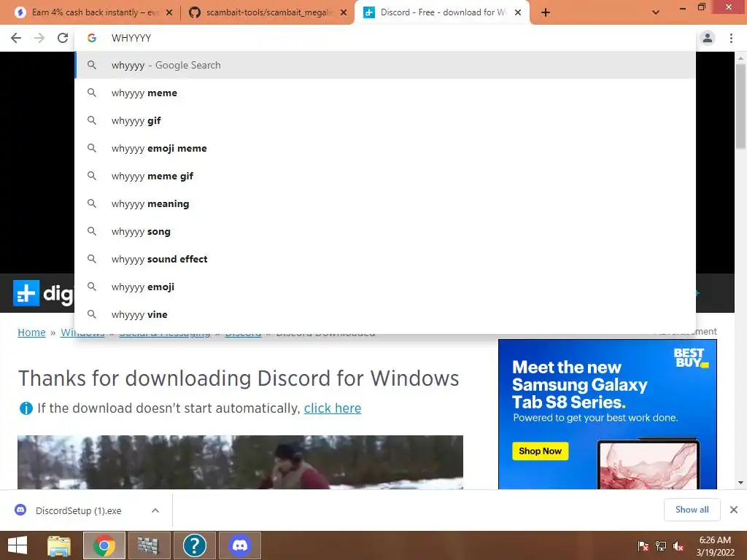The image size is (747, 560).
Task: Click the Discord icon in the downloads bar
Action: tap(20, 510)
